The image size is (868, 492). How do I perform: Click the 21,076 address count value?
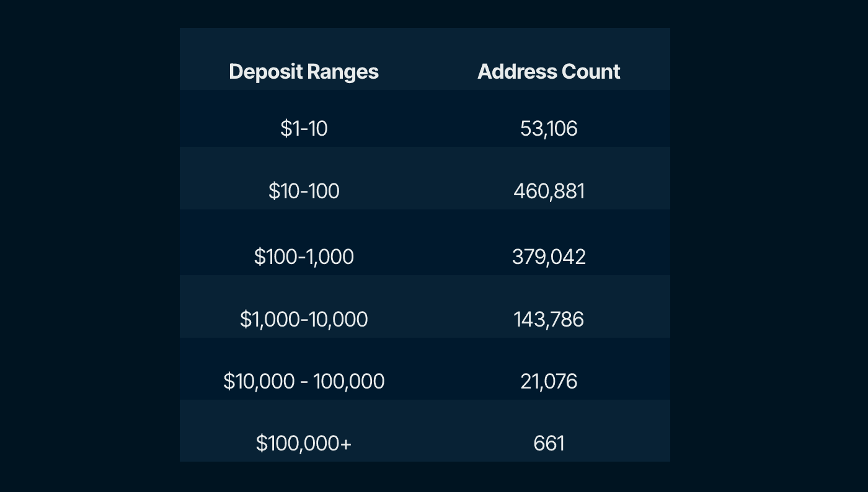click(x=549, y=381)
